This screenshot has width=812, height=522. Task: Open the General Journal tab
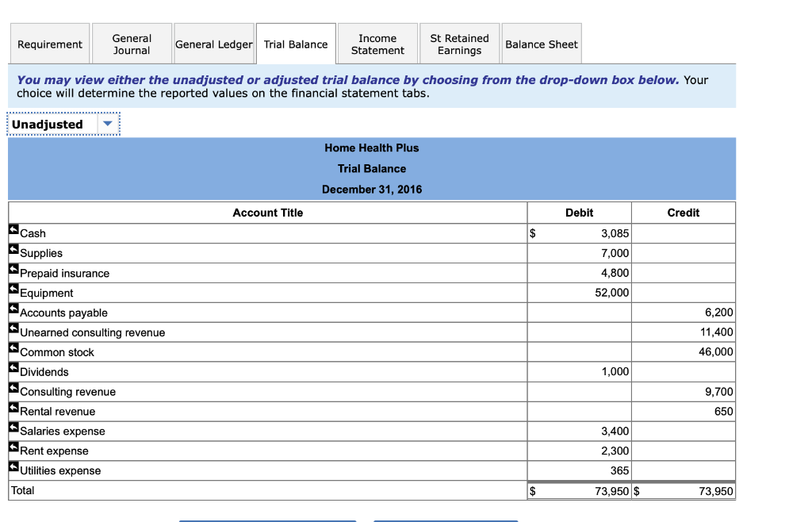(132, 44)
